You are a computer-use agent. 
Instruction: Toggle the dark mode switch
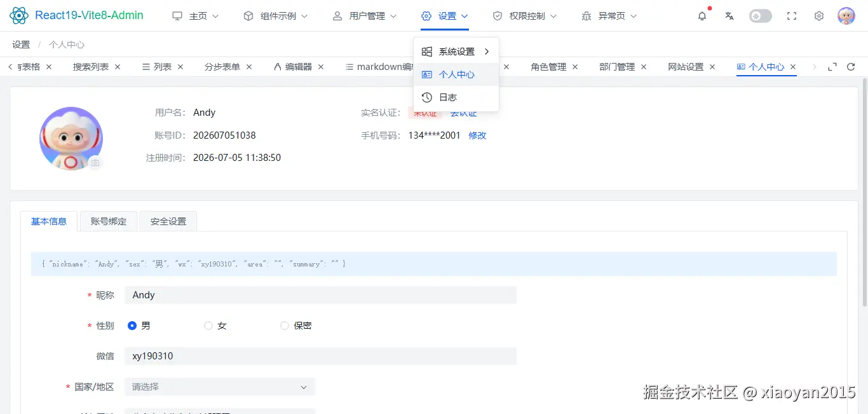(x=761, y=16)
